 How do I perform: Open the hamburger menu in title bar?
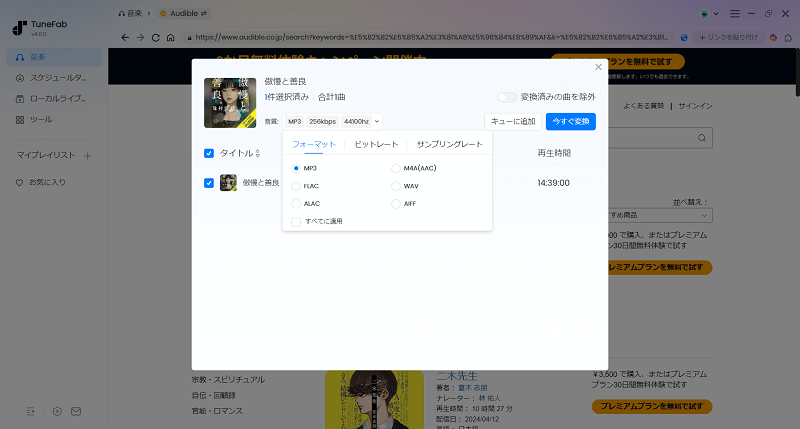point(735,14)
